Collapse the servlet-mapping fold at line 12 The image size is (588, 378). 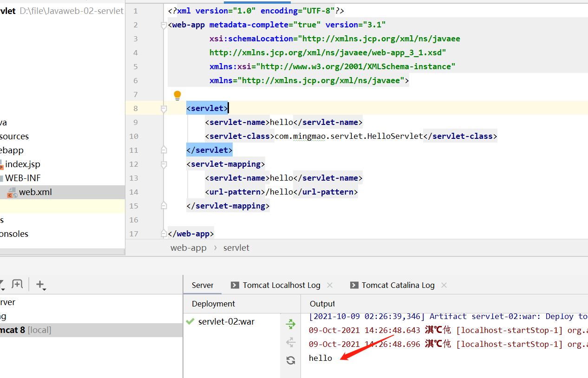coord(163,164)
